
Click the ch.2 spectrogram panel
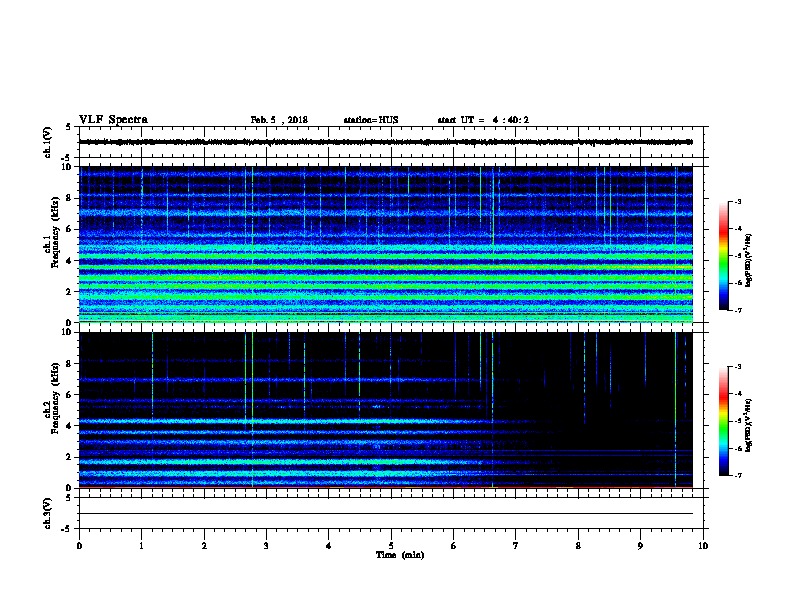[x=386, y=410]
